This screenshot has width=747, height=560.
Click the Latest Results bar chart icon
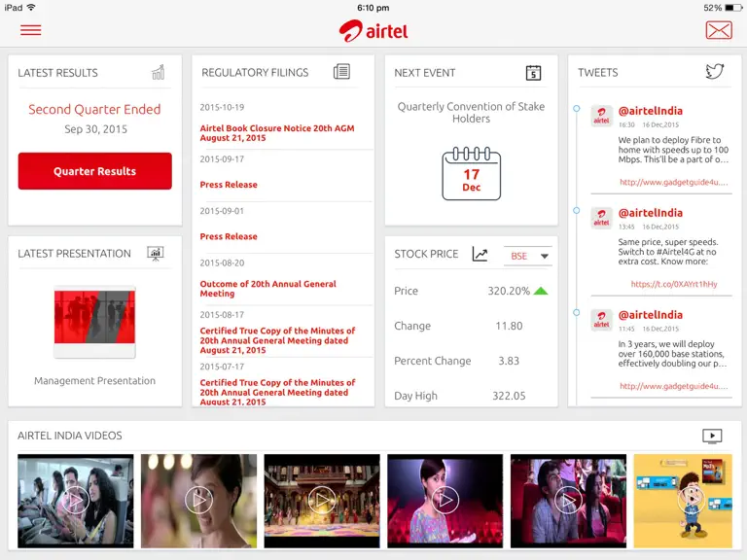[159, 72]
